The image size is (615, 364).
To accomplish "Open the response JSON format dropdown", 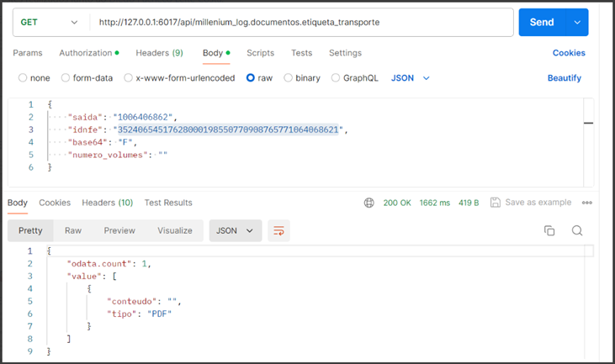I will pos(235,230).
